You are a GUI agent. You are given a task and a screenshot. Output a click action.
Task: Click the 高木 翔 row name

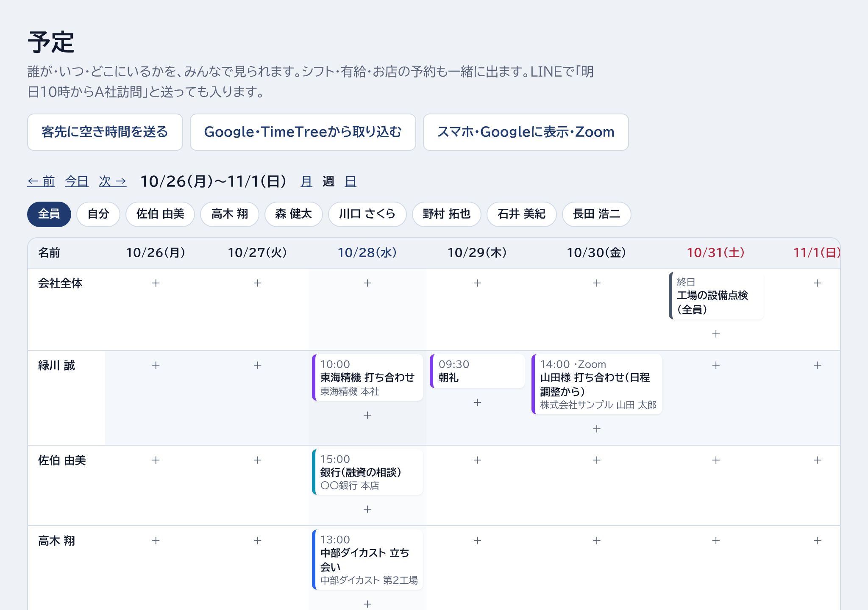[56, 541]
